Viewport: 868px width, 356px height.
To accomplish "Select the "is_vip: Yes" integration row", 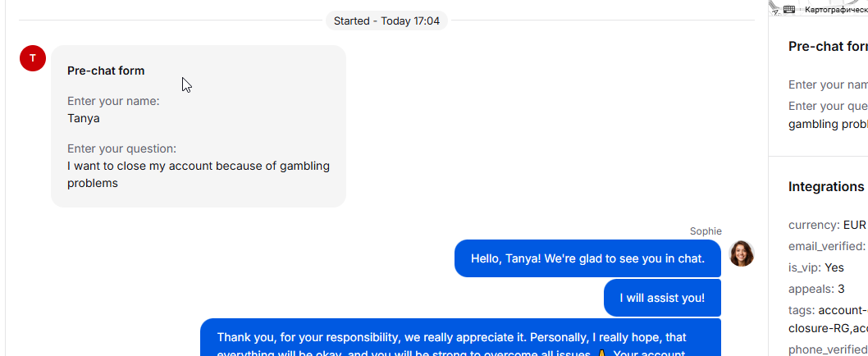I will point(816,268).
